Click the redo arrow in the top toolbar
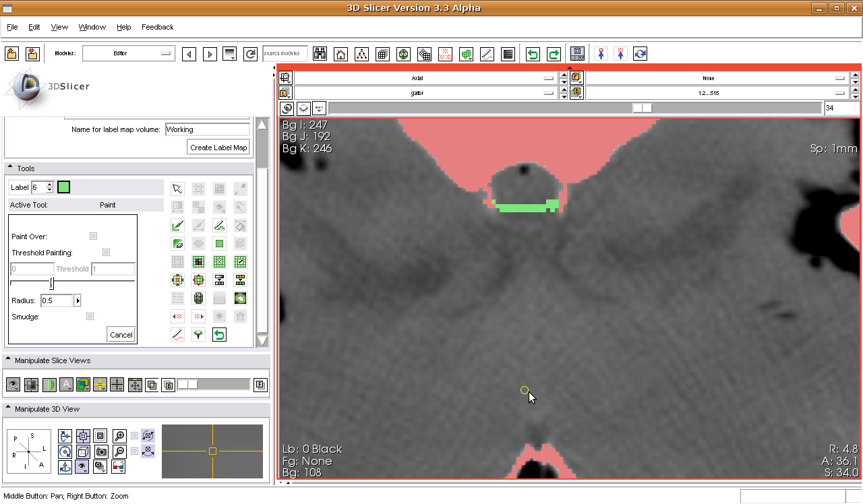863x504 pixels. (554, 54)
